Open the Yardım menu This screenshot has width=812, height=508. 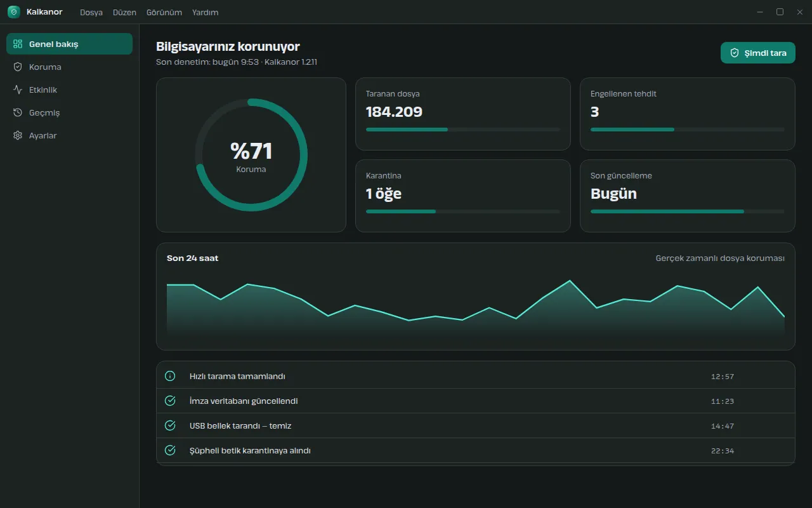206,12
